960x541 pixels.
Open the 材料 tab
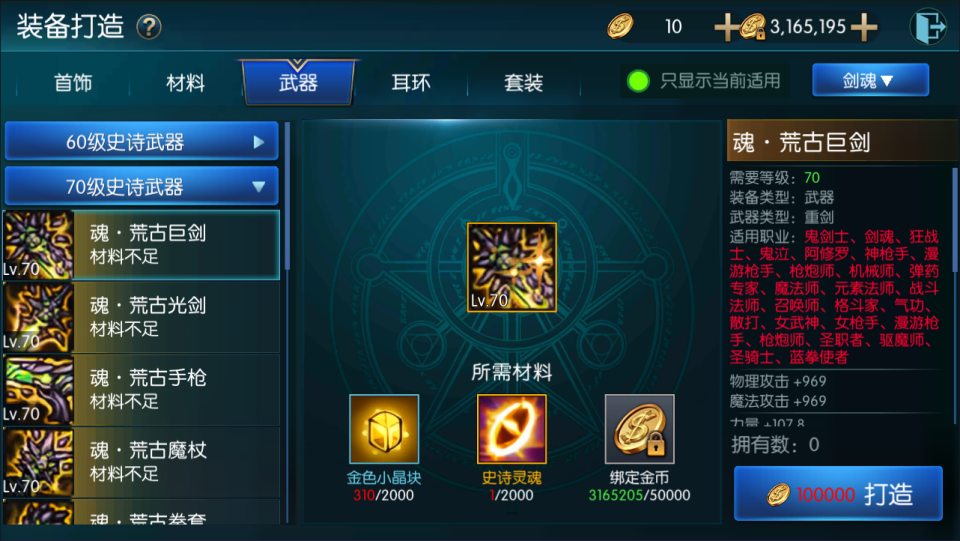(186, 83)
